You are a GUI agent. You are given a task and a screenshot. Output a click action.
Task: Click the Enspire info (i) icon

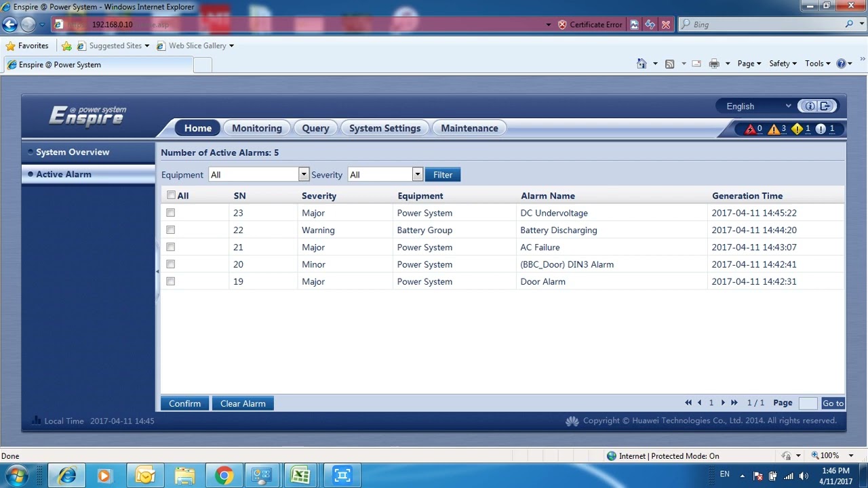pos(810,106)
